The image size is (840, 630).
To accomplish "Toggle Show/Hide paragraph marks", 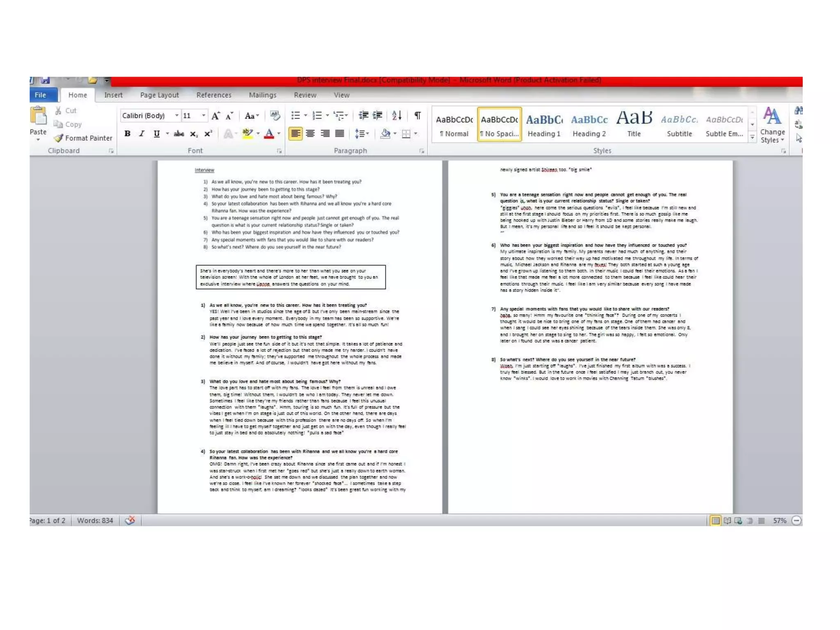I will click(x=417, y=116).
